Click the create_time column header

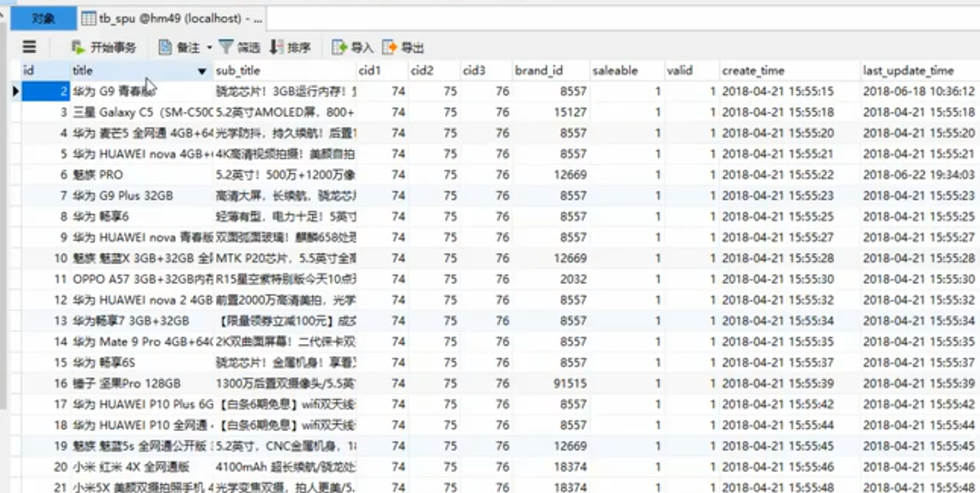click(x=789, y=70)
